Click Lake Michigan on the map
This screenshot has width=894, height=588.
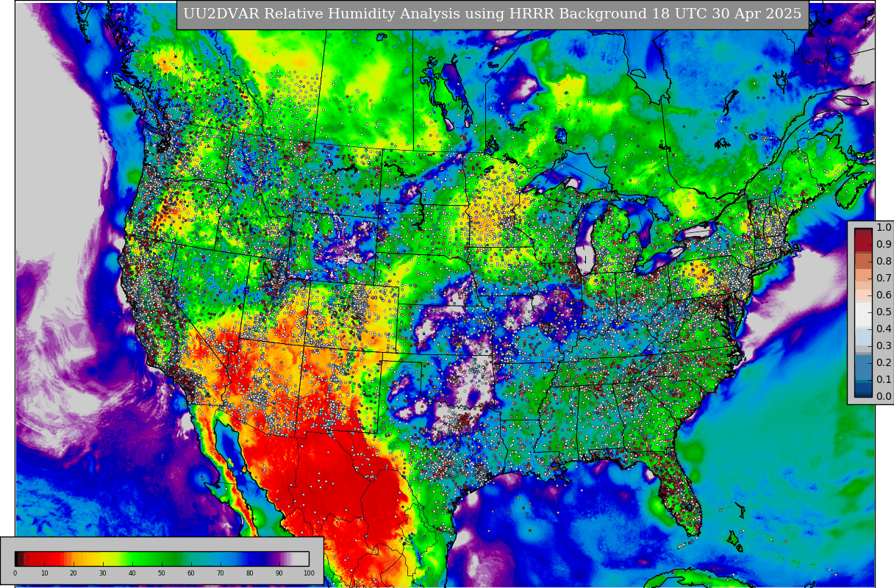pos(586,237)
